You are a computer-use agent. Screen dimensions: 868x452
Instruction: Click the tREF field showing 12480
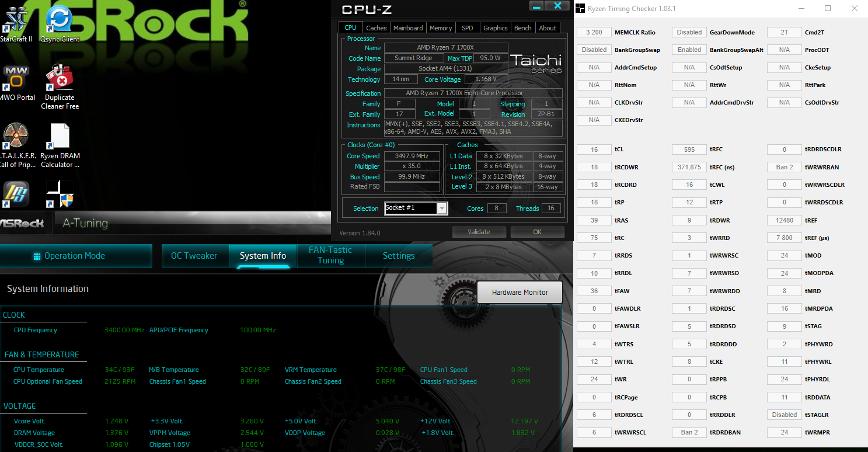point(785,220)
